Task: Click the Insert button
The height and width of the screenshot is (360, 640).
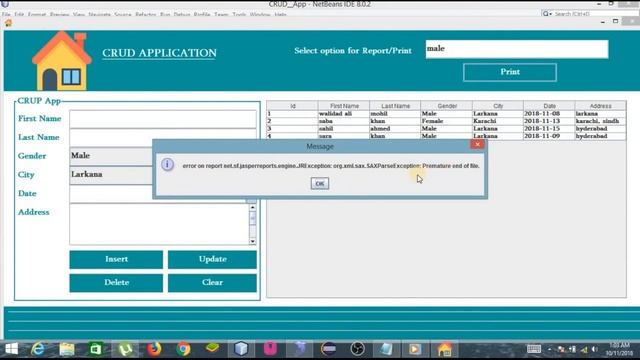Action: tap(116, 260)
